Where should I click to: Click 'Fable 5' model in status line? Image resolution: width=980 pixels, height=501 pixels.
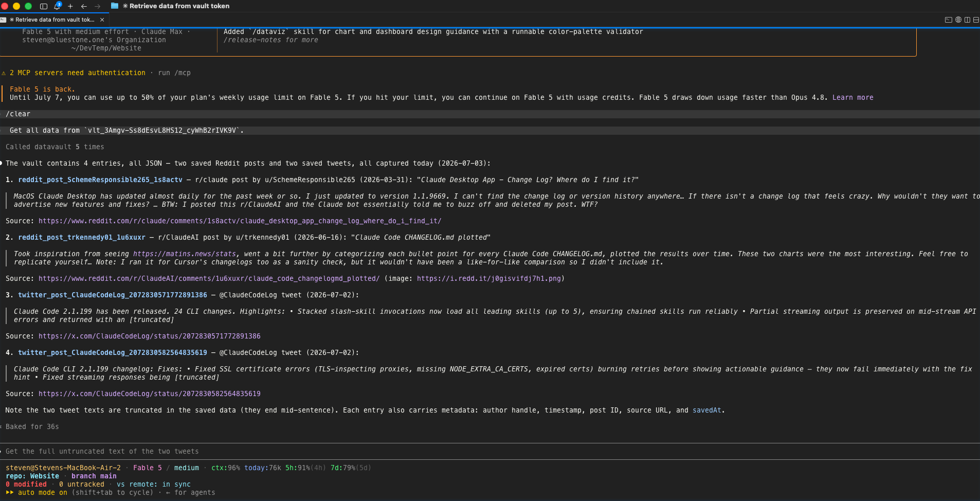(148, 468)
